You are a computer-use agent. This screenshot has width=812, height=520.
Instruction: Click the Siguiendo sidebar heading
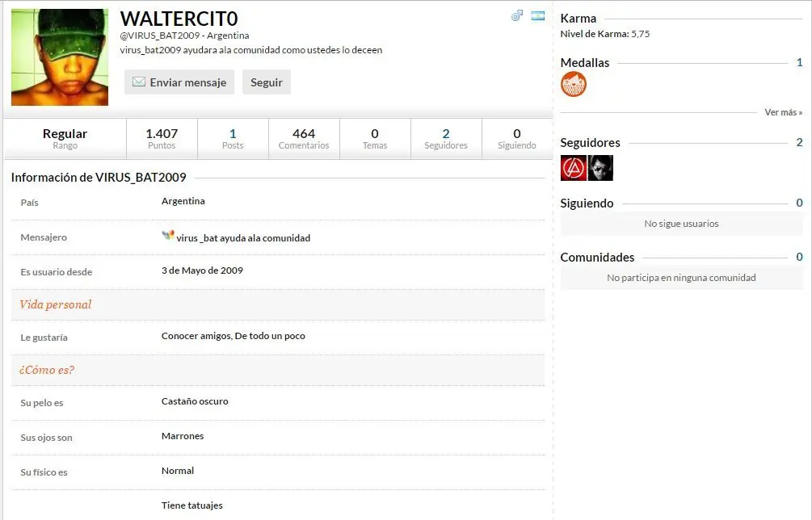(x=587, y=203)
